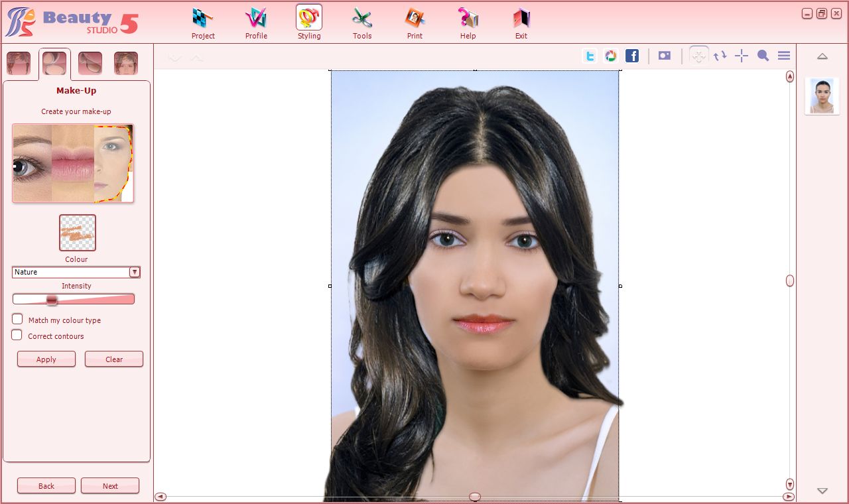
Task: Click the greyed-out up chevron in toolbar
Action: click(196, 58)
